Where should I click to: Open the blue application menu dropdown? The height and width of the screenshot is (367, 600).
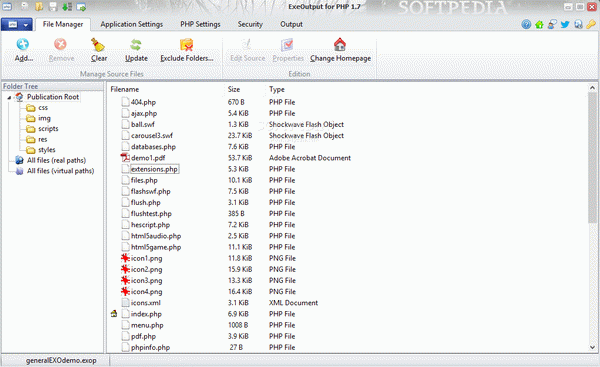pyautogui.click(x=16, y=25)
